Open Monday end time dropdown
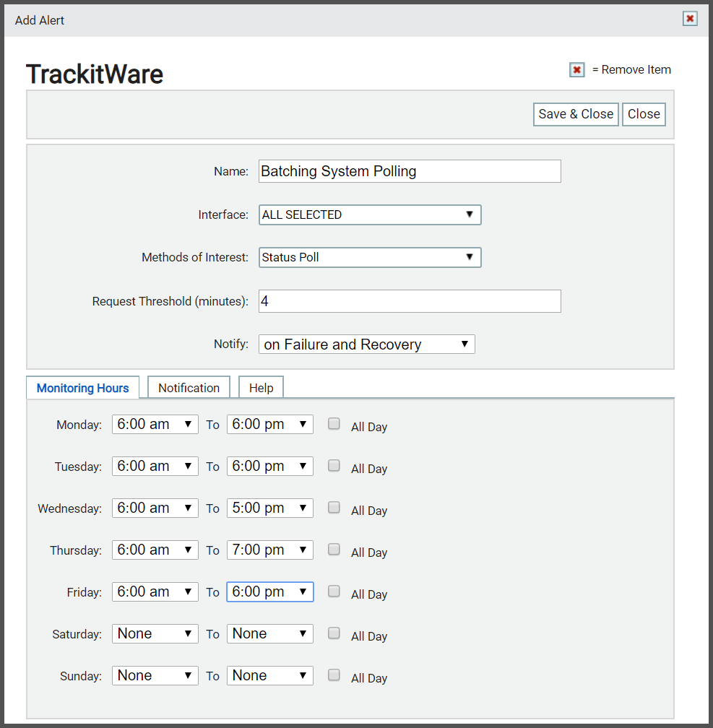Viewport: 713px width, 728px height. [270, 425]
